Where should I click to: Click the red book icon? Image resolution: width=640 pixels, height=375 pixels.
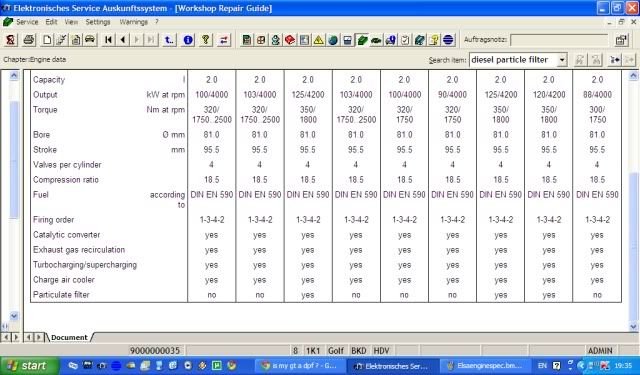pos(290,40)
